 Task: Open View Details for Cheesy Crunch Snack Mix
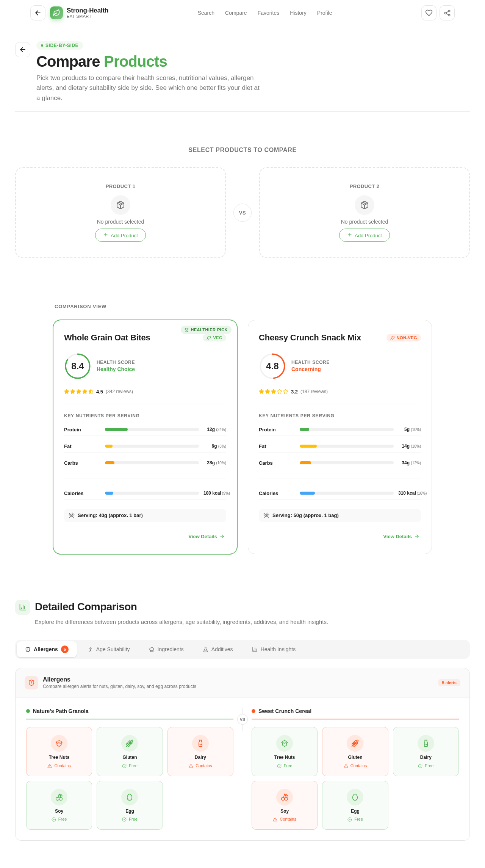coord(401,536)
